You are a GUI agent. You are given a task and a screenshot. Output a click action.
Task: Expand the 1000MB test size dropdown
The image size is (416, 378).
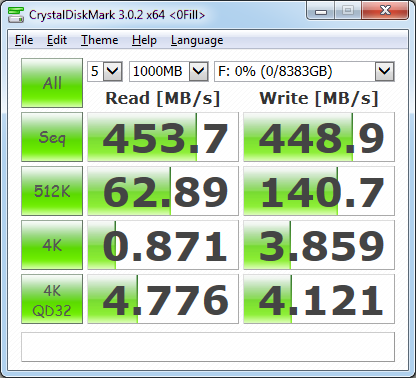(x=198, y=71)
